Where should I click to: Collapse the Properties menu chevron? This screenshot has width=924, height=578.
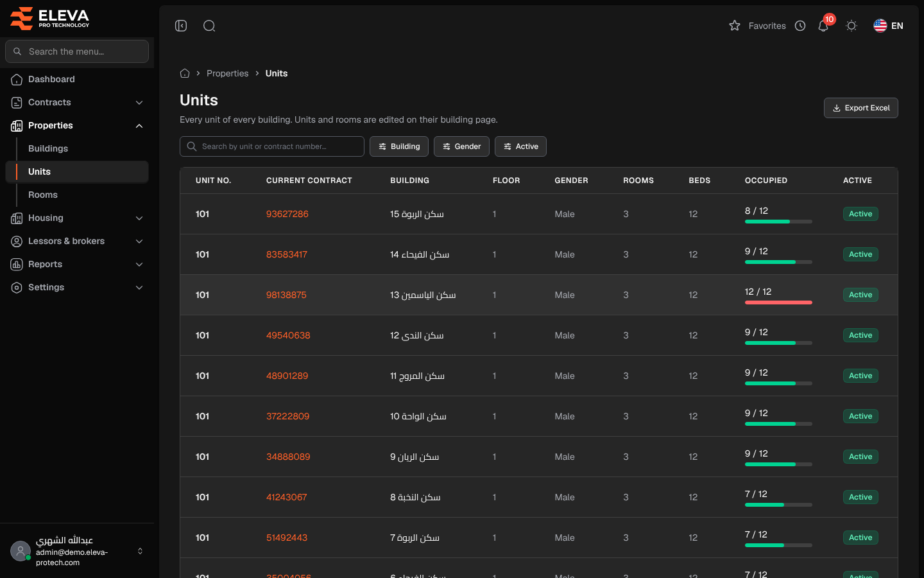pos(139,125)
